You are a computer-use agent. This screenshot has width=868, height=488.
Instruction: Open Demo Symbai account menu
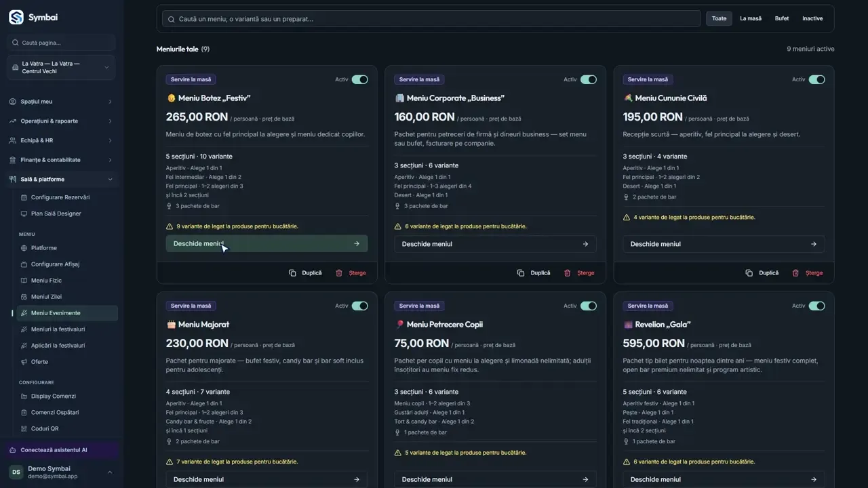tap(61, 472)
